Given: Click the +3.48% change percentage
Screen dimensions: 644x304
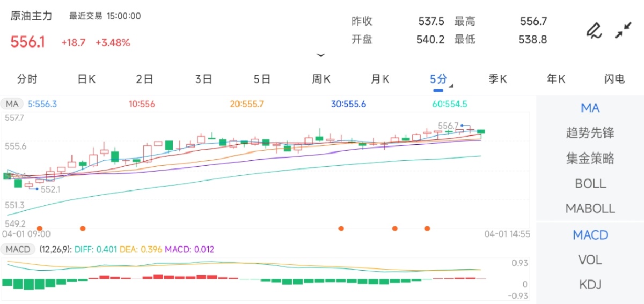Looking at the screenshot, I should click(113, 43).
